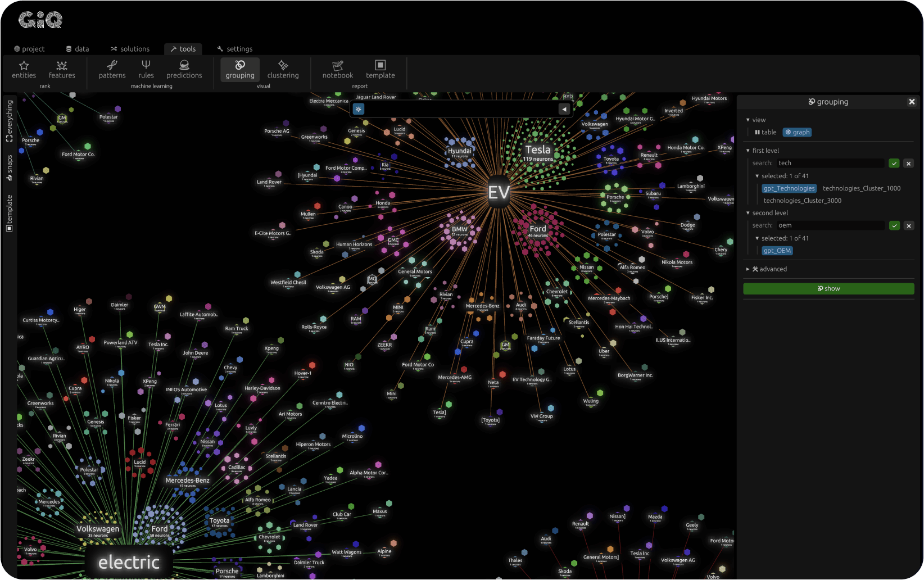Open the template side tab
924x580 pixels.
10,213
